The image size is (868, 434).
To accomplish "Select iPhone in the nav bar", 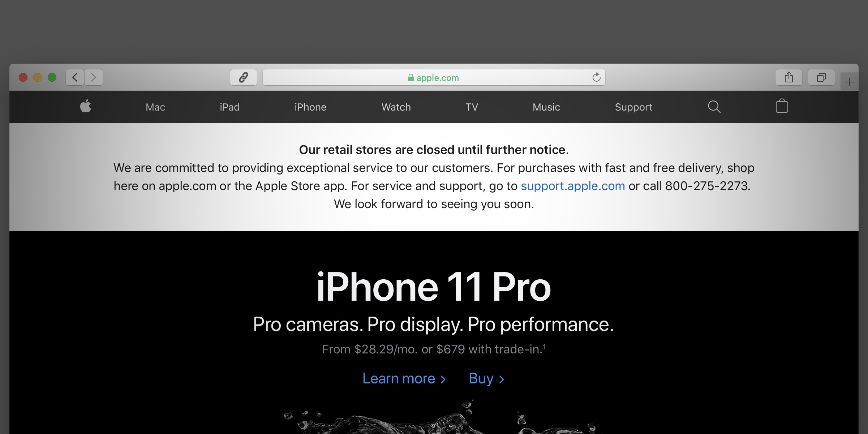I will 310,107.
